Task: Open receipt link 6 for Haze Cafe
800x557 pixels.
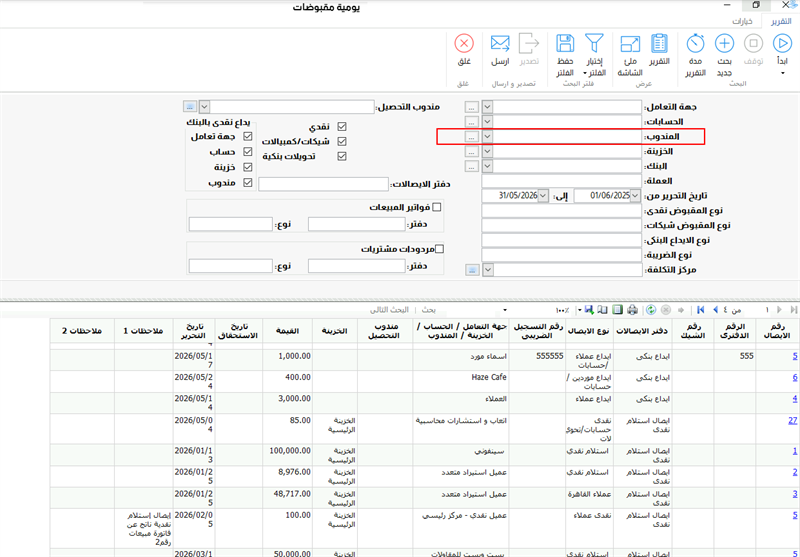Action: coord(795,378)
